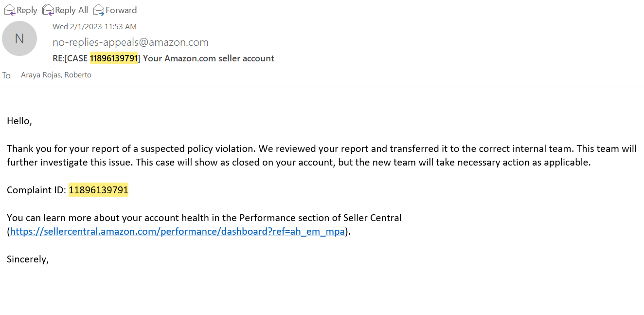644x315 pixels.
Task: Click the Forward envelope icon
Action: 99,10
